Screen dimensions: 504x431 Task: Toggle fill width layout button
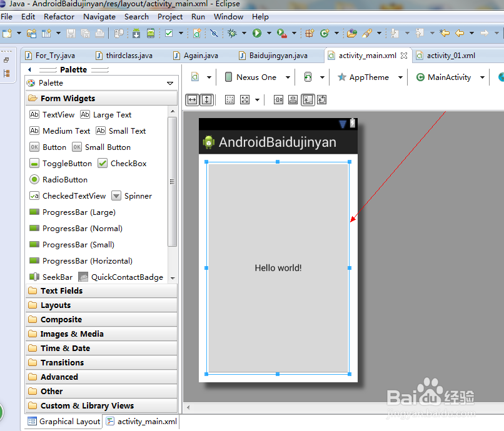coord(192,100)
